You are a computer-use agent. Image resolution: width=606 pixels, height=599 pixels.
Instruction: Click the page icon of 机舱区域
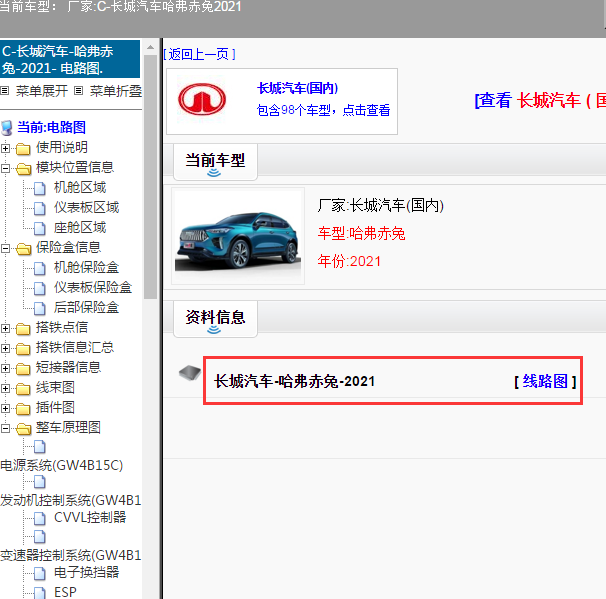(x=40, y=188)
